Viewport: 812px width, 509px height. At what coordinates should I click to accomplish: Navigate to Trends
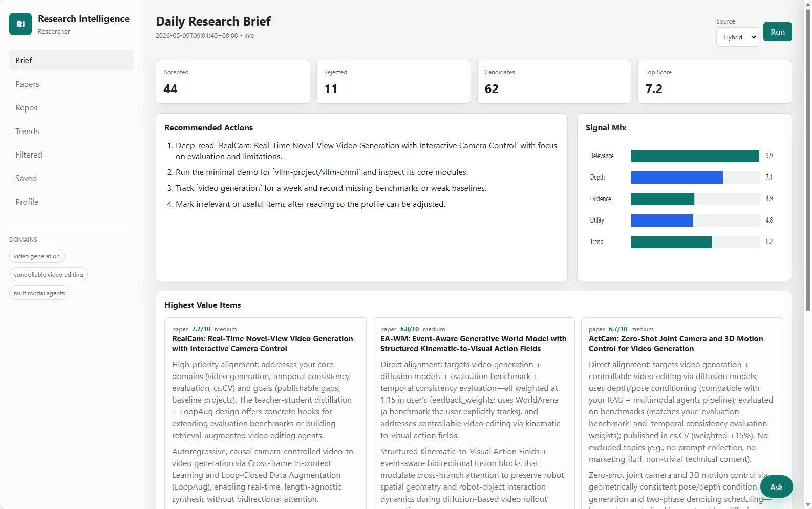(x=71, y=131)
